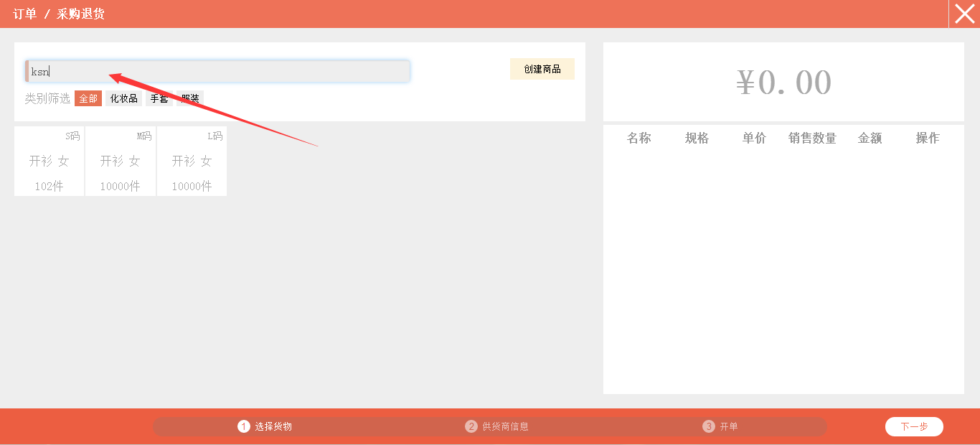The width and height of the screenshot is (980, 445).
Task: Click the 名称 column header
Action: point(639,139)
